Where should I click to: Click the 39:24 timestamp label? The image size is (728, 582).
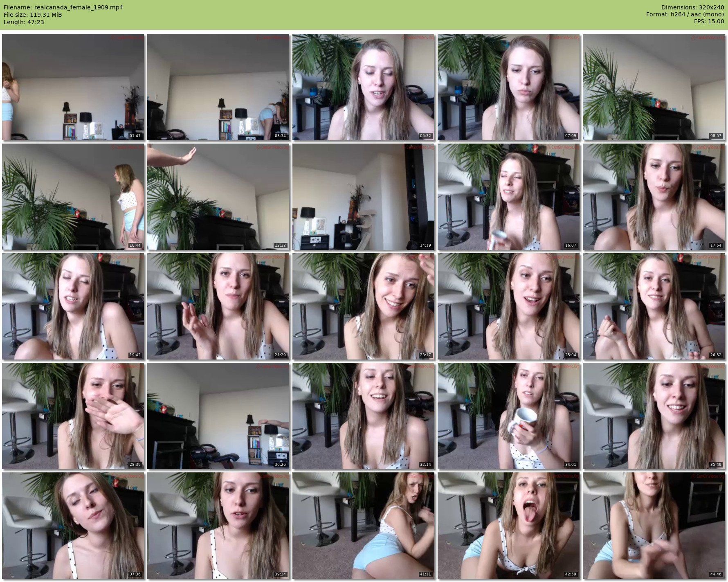pos(280,574)
